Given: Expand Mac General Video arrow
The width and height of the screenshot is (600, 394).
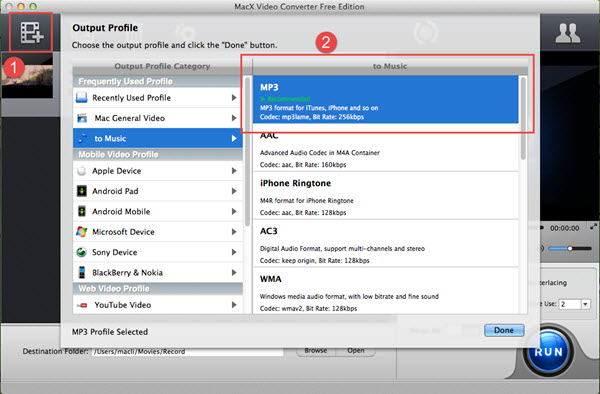Looking at the screenshot, I should (234, 118).
